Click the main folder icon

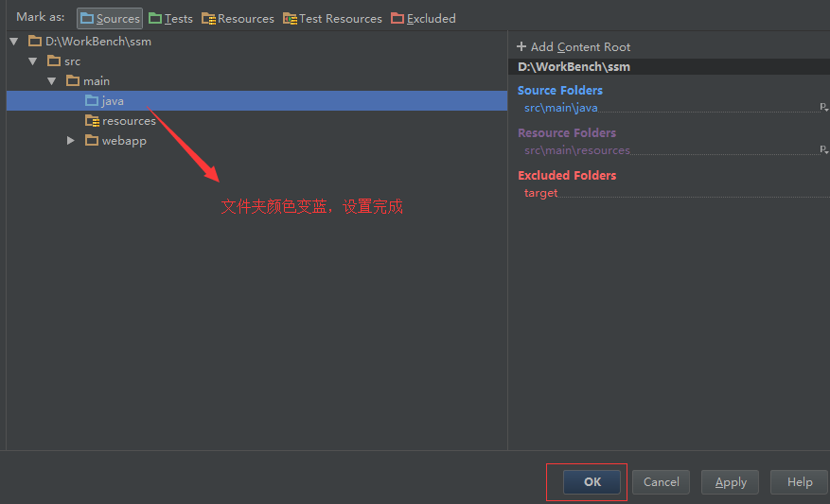coord(73,80)
